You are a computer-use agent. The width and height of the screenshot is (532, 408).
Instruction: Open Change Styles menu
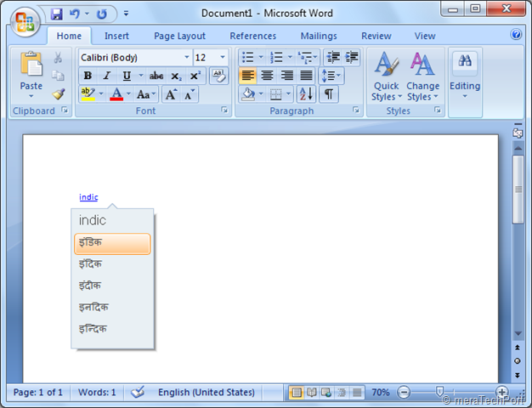coord(422,76)
